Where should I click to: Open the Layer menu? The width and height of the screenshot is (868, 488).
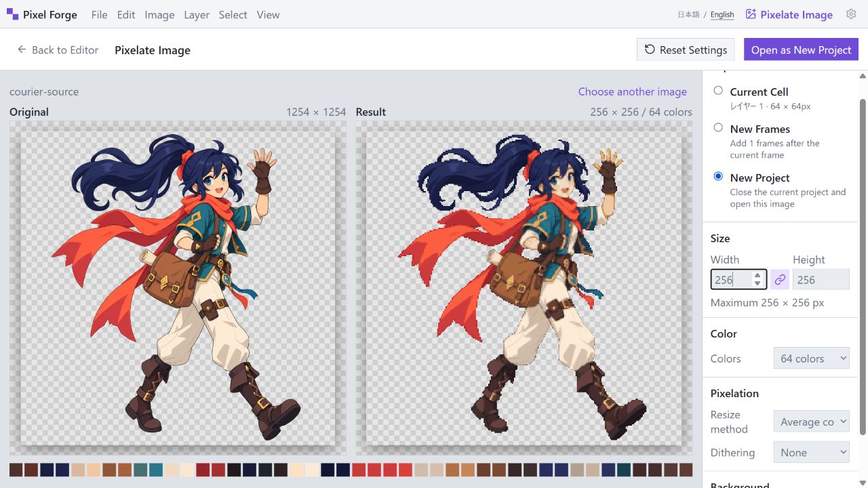pyautogui.click(x=197, y=14)
